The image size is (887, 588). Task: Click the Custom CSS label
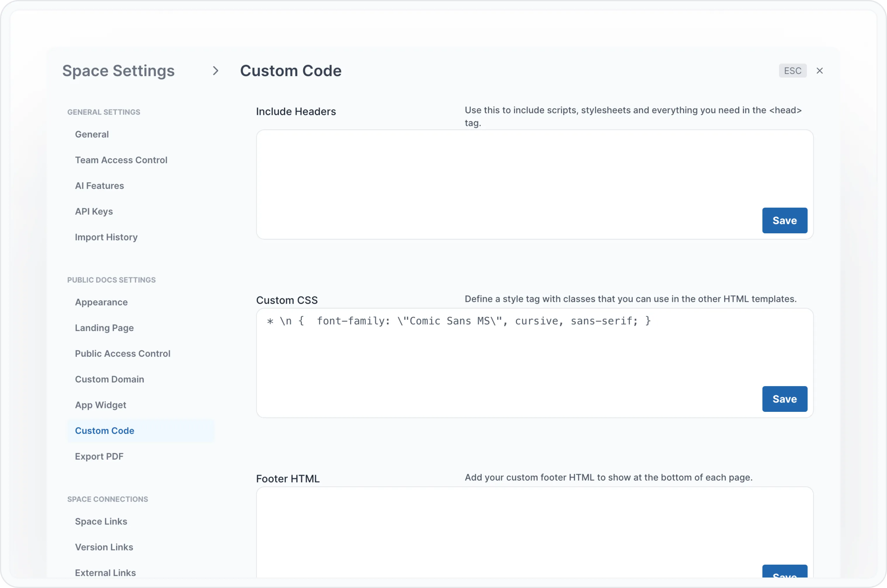point(287,300)
